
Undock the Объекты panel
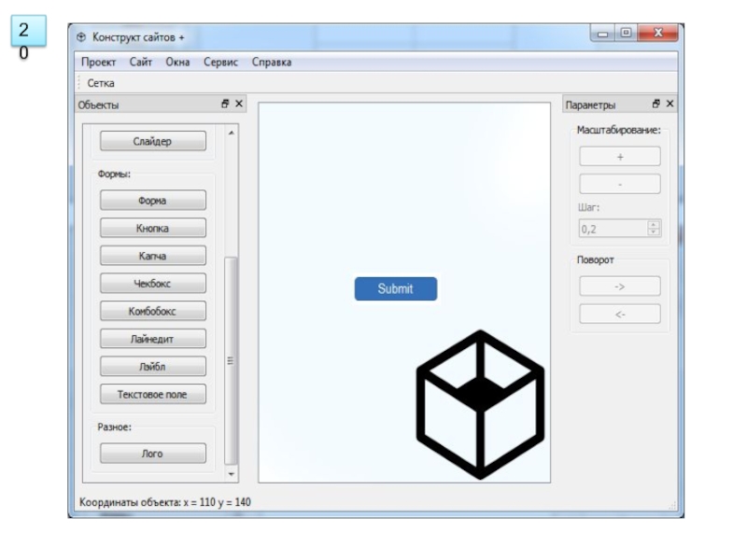[225, 104]
